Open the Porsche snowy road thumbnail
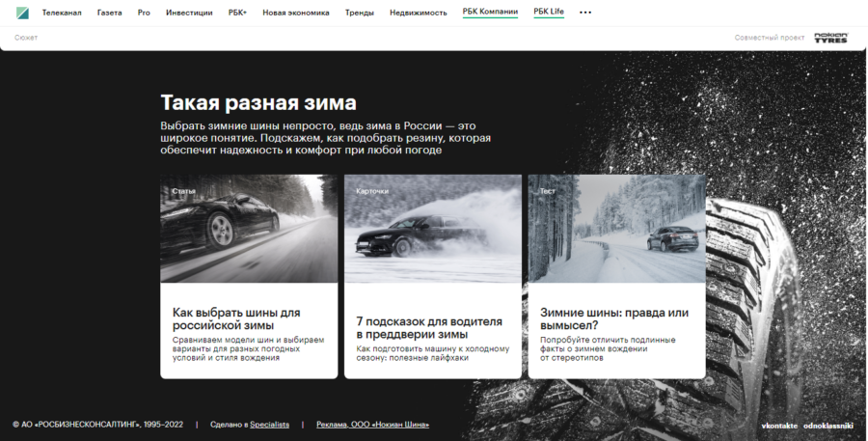Image resolution: width=868 pixels, height=441 pixels. (249, 229)
